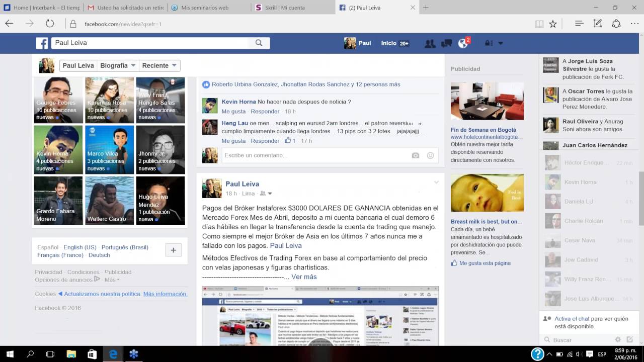Open privacy shortcuts lock icon
This screenshot has width=644, height=362.
tap(489, 43)
